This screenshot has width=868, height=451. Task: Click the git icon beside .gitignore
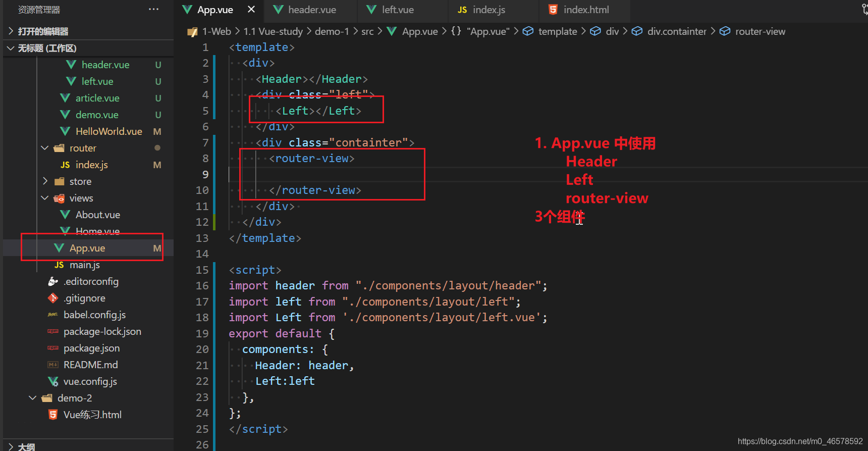coord(53,298)
